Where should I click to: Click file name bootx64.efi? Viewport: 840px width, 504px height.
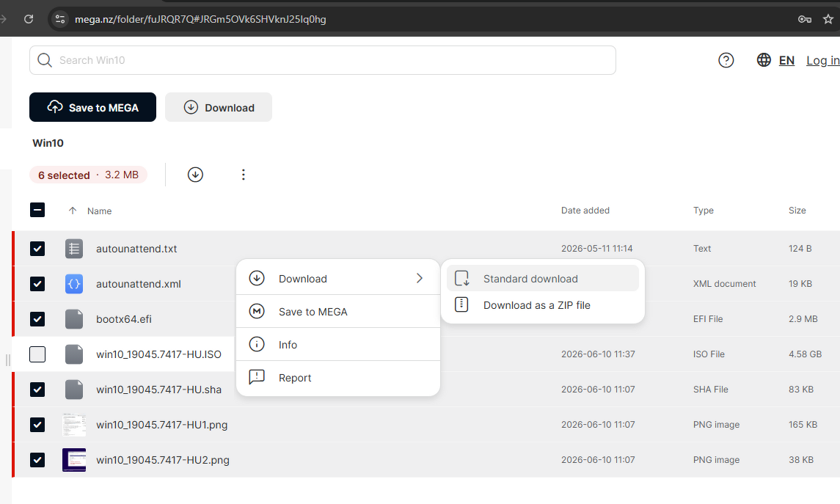pyautogui.click(x=124, y=319)
